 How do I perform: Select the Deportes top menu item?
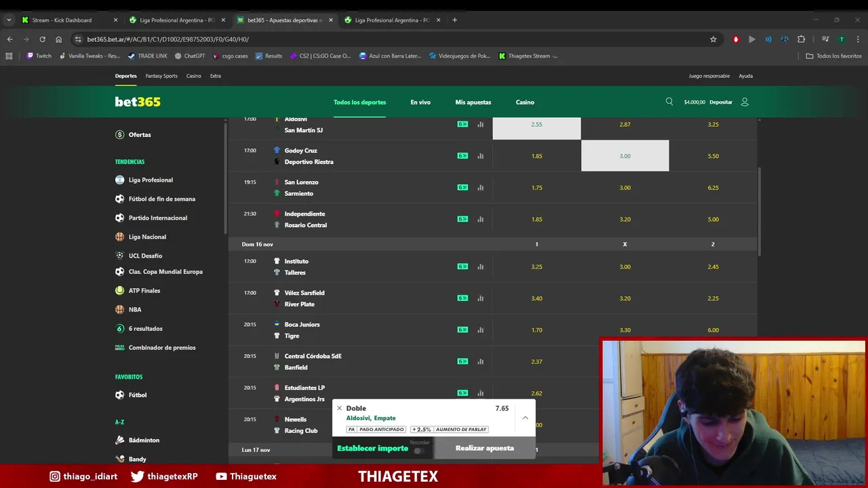click(x=125, y=76)
